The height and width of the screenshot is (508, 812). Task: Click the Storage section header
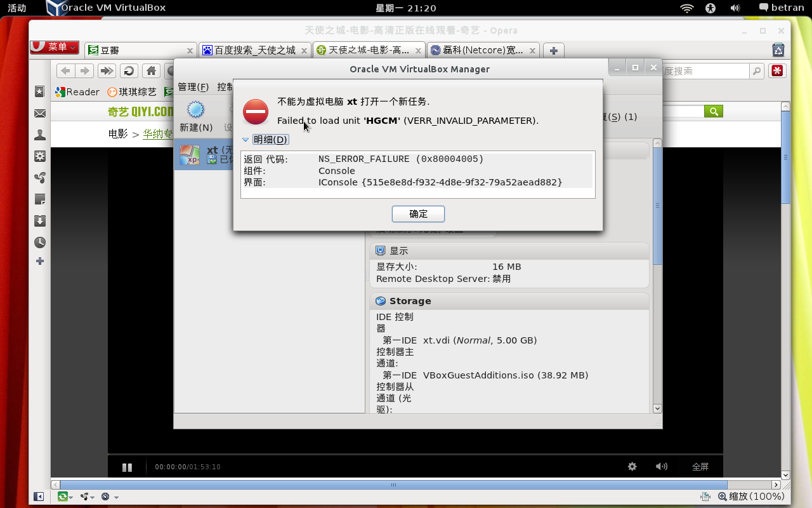point(509,301)
